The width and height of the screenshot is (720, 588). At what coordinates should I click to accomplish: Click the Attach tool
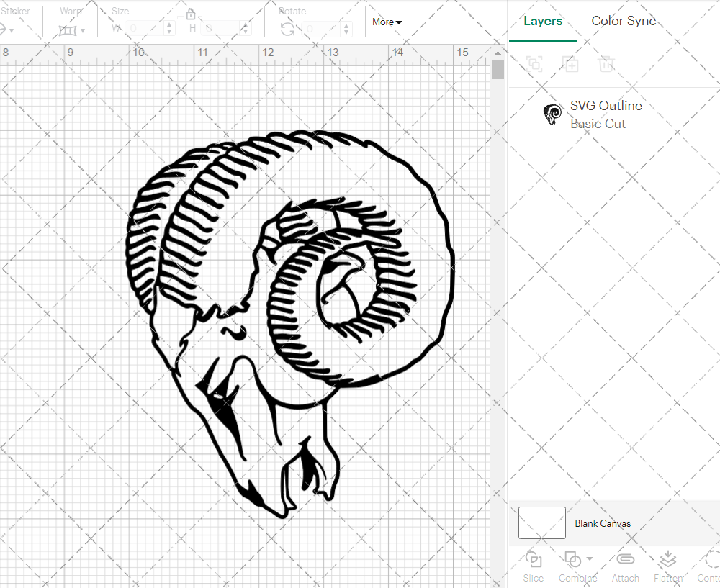coord(625,567)
